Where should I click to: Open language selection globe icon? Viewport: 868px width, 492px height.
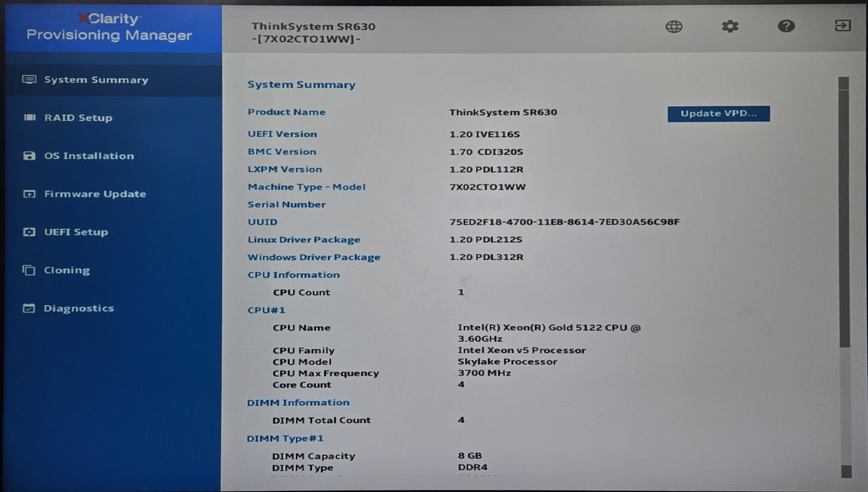[674, 27]
